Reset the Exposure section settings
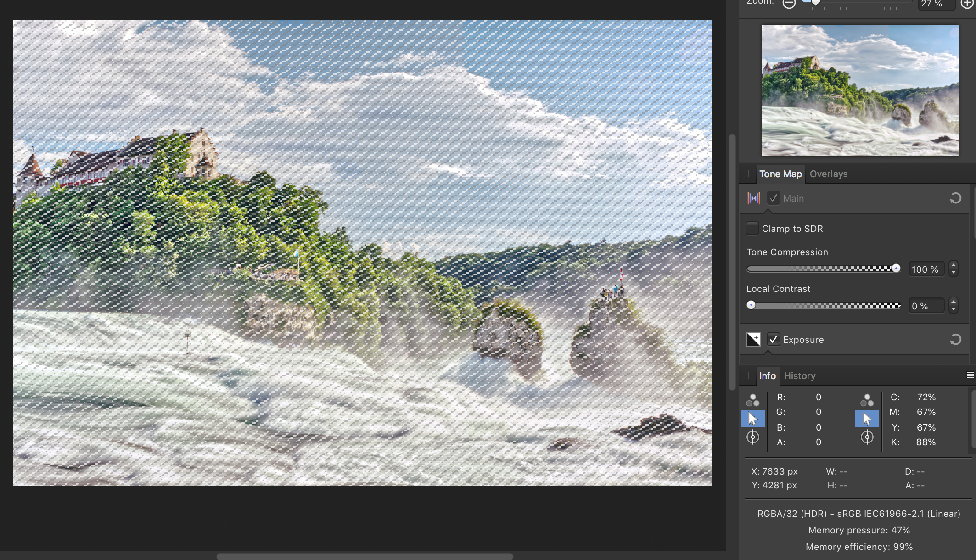This screenshot has width=976, height=560. (x=955, y=340)
